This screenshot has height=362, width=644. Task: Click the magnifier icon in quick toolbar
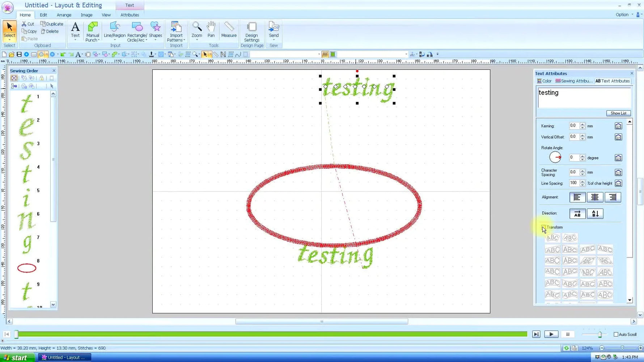pyautogui.click(x=196, y=54)
